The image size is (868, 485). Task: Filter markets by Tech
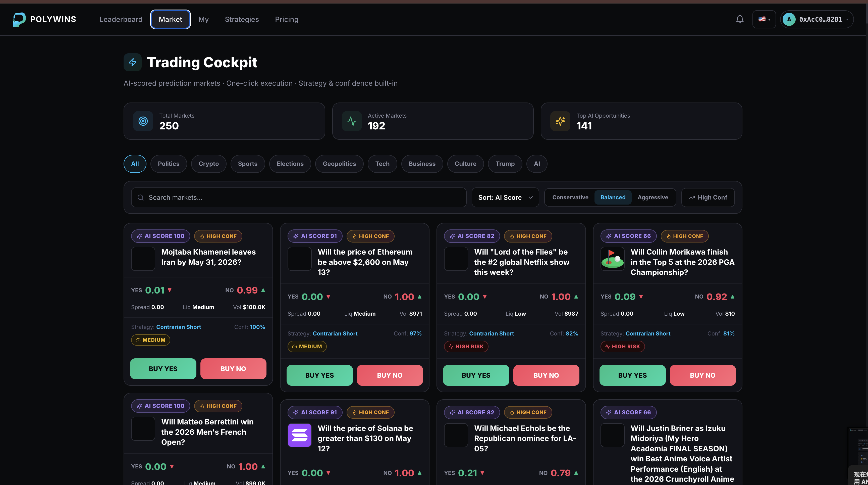[383, 164]
